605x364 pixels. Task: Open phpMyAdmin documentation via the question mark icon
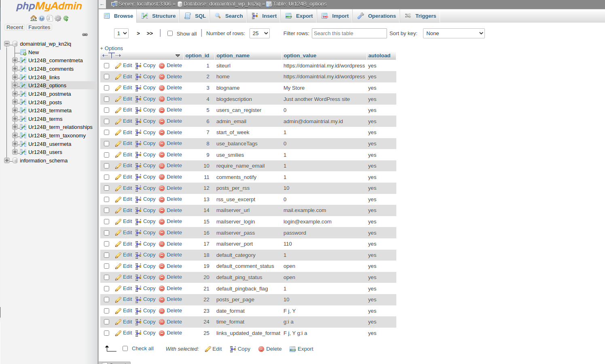[x=41, y=18]
